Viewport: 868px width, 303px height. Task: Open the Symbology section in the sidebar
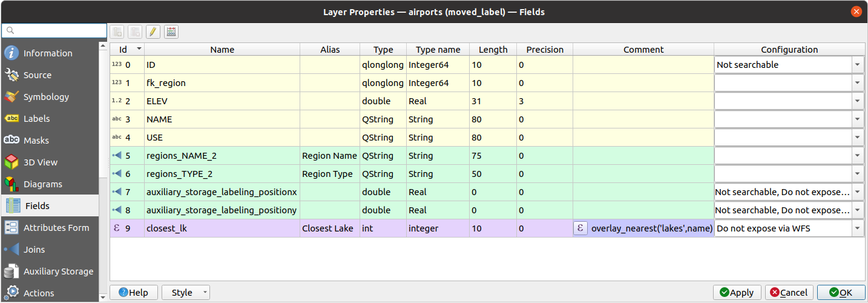46,97
